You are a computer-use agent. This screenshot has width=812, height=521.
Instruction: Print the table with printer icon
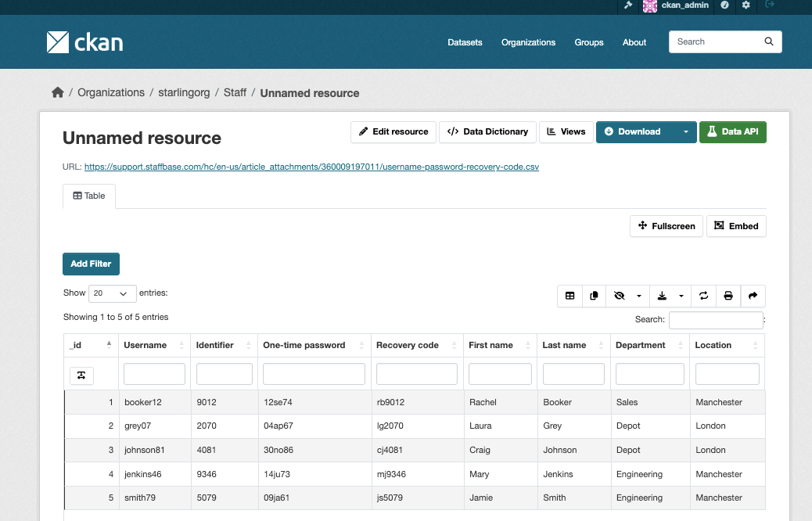(728, 296)
